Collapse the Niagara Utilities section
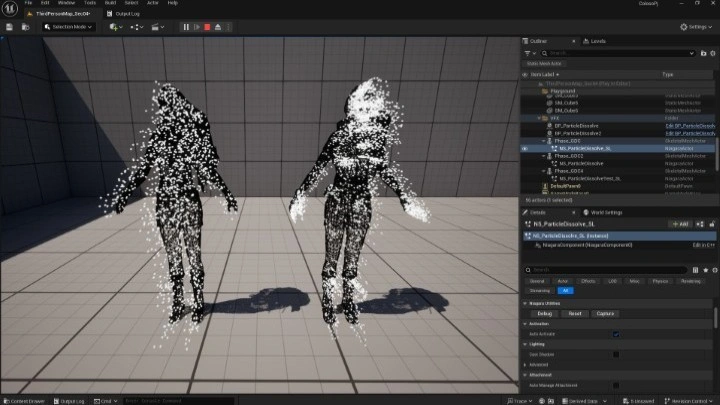The image size is (720, 405). click(x=526, y=303)
